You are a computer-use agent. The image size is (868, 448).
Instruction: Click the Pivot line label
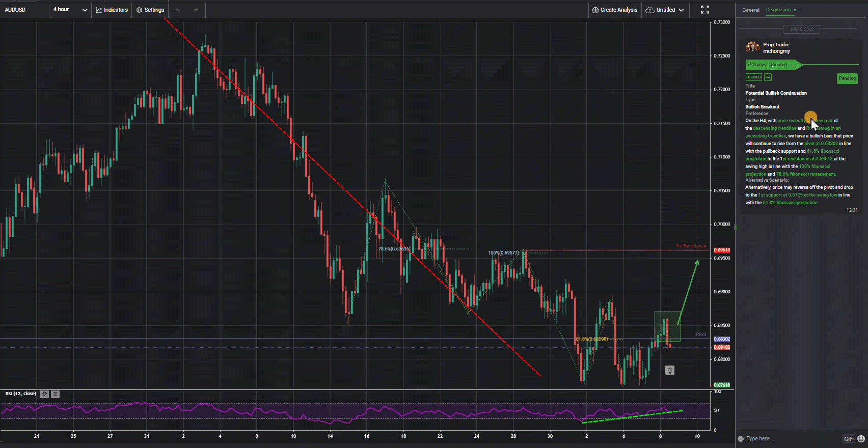[701, 334]
